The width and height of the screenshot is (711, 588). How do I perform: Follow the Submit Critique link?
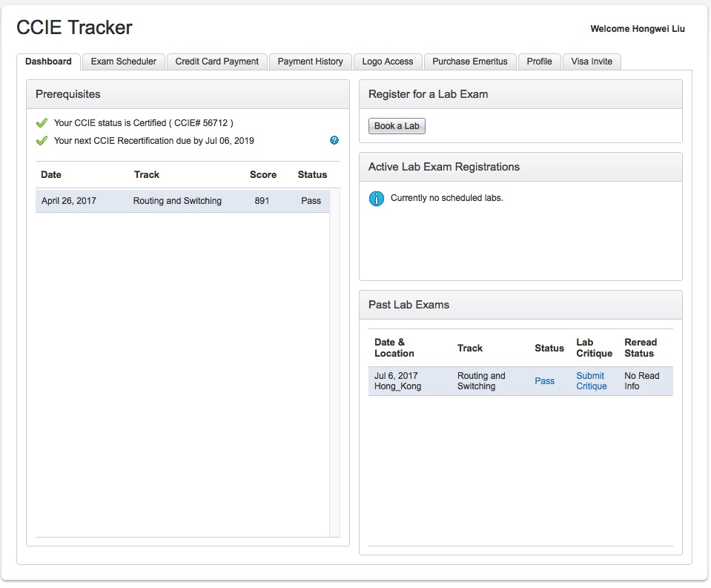(592, 381)
